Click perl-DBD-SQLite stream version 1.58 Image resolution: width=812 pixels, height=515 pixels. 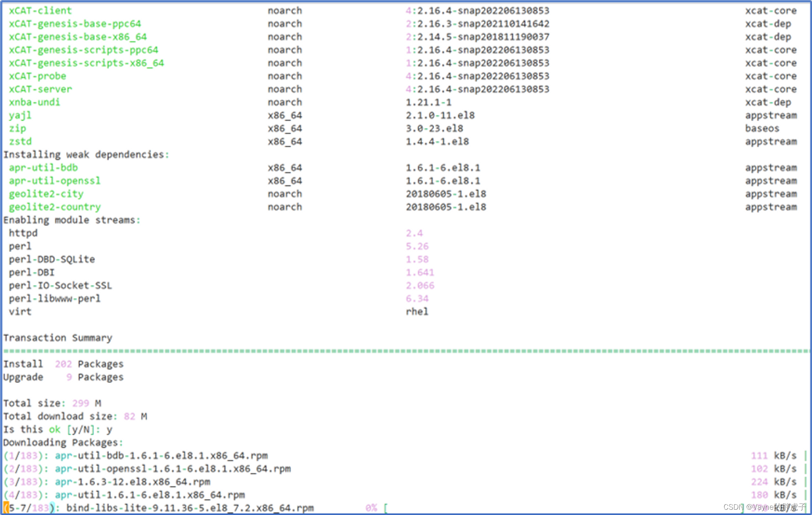(417, 259)
